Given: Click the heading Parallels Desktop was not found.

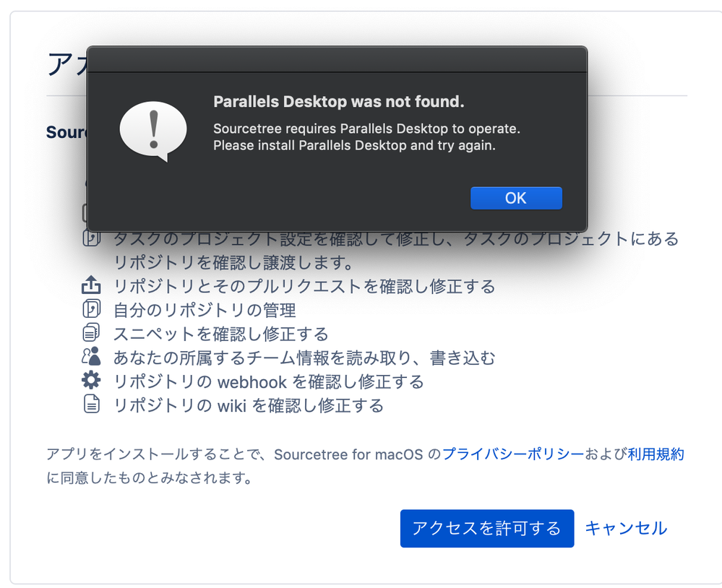Looking at the screenshot, I should click(x=339, y=102).
